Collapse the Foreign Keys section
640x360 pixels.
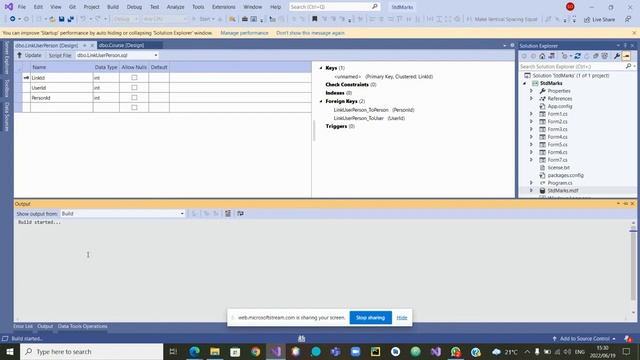coord(321,101)
